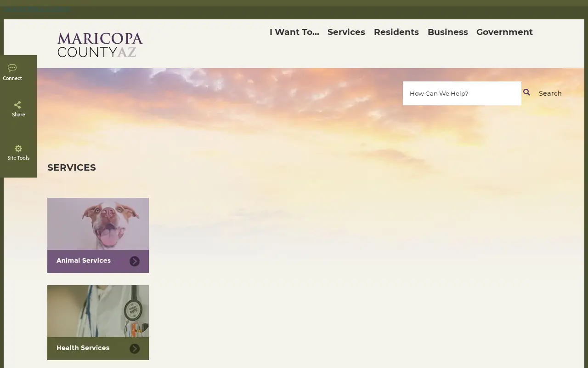Focus the How Can We Help search field
Viewport: 588px width, 368px height.
pos(462,93)
